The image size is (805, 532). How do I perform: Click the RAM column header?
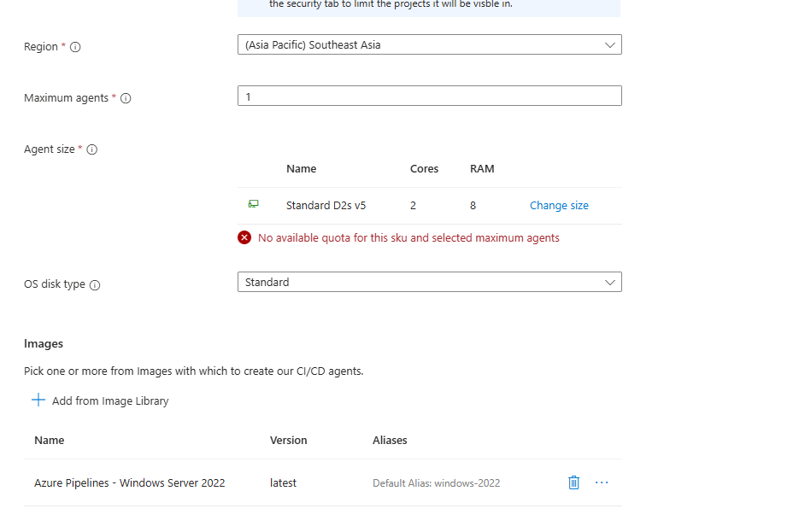click(482, 169)
